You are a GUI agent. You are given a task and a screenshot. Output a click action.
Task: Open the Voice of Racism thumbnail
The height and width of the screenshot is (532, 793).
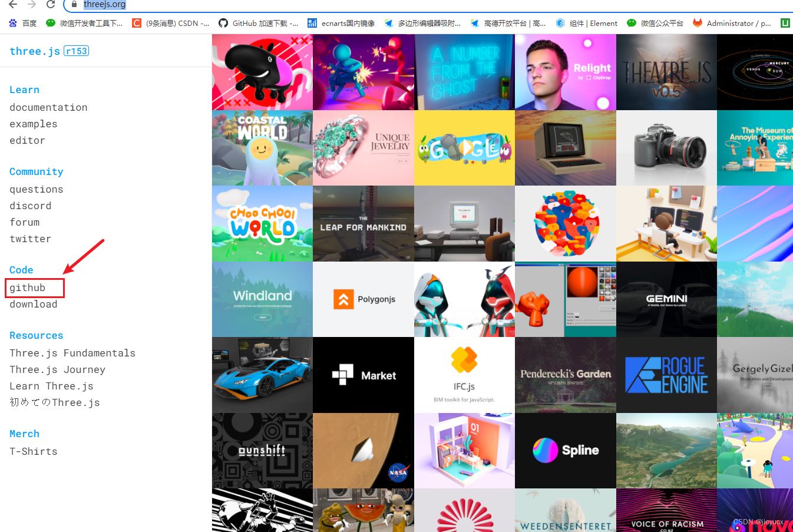click(x=666, y=510)
